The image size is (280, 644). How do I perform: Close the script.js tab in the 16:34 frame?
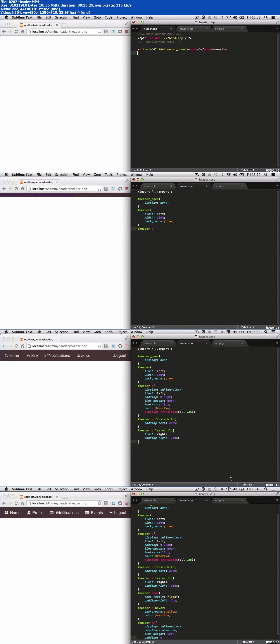coord(242,343)
